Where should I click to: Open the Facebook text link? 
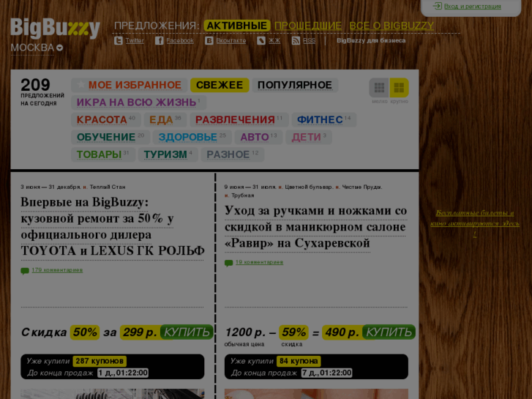(180, 41)
